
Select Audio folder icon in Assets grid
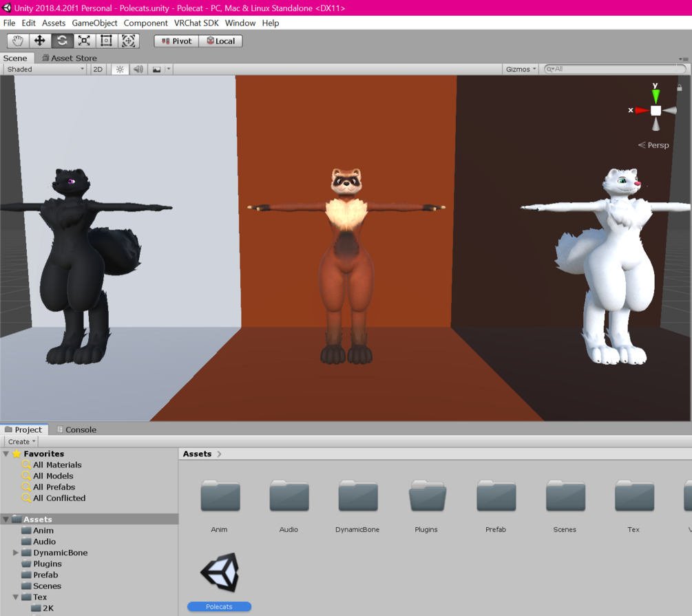point(289,496)
